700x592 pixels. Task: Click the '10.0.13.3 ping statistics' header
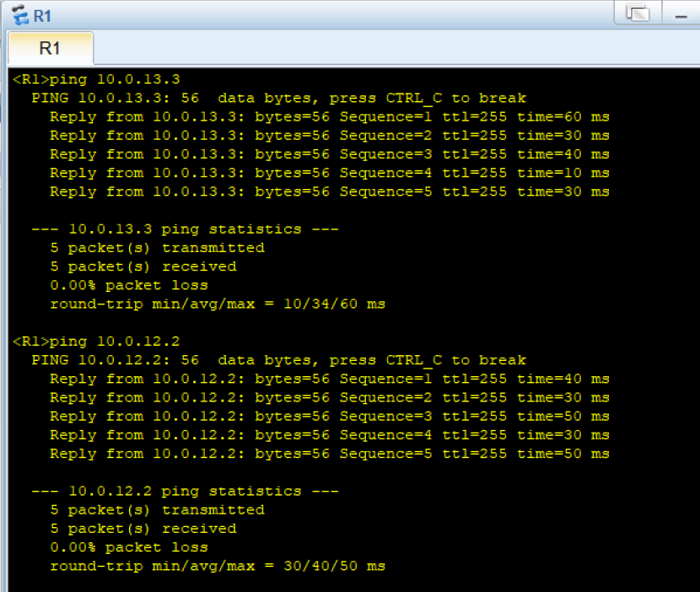pyautogui.click(x=185, y=229)
